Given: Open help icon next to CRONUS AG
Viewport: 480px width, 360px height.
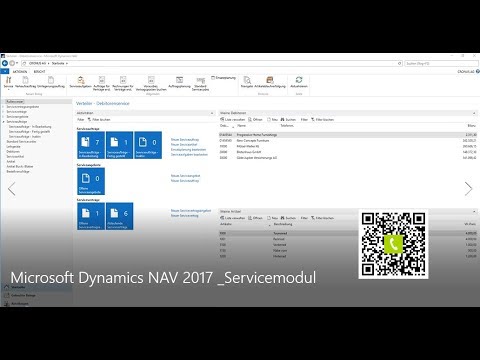Looking at the screenshot, I should click(x=478, y=71).
